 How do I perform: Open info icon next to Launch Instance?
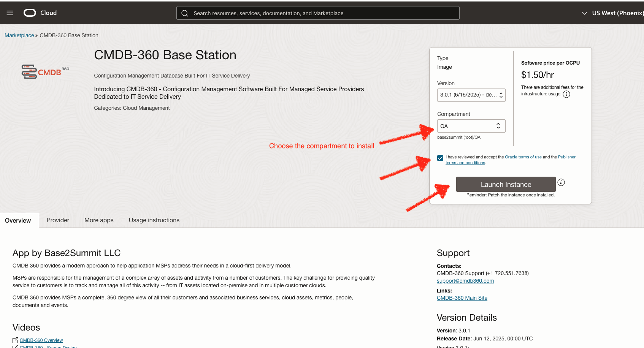[561, 182]
